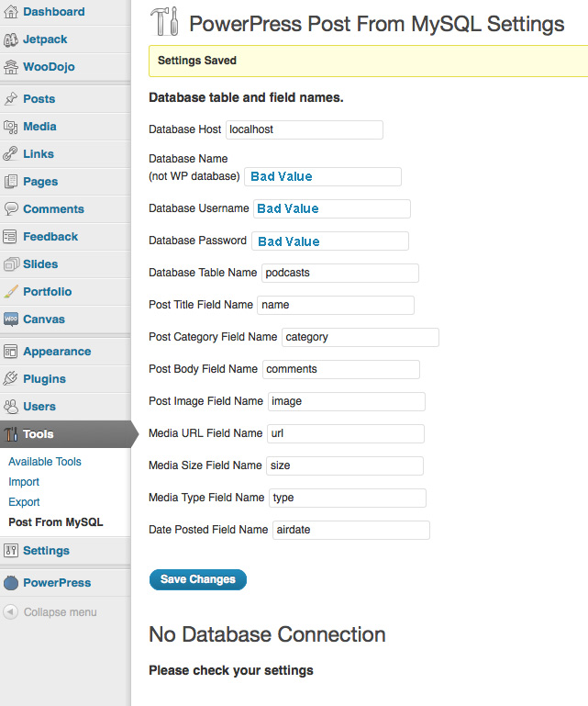Focus the Database Table Name field
588x706 pixels.
pyautogui.click(x=339, y=273)
